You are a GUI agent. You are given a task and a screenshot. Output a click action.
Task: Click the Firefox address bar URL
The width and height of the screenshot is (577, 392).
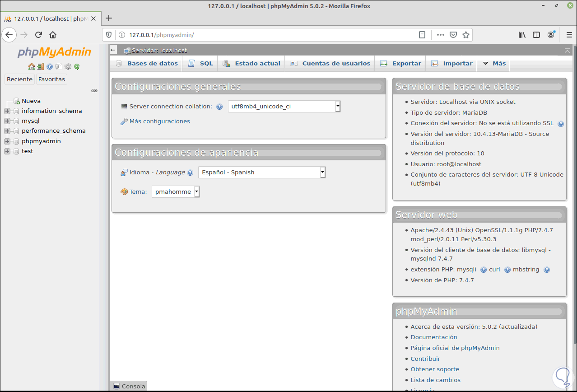click(x=162, y=35)
